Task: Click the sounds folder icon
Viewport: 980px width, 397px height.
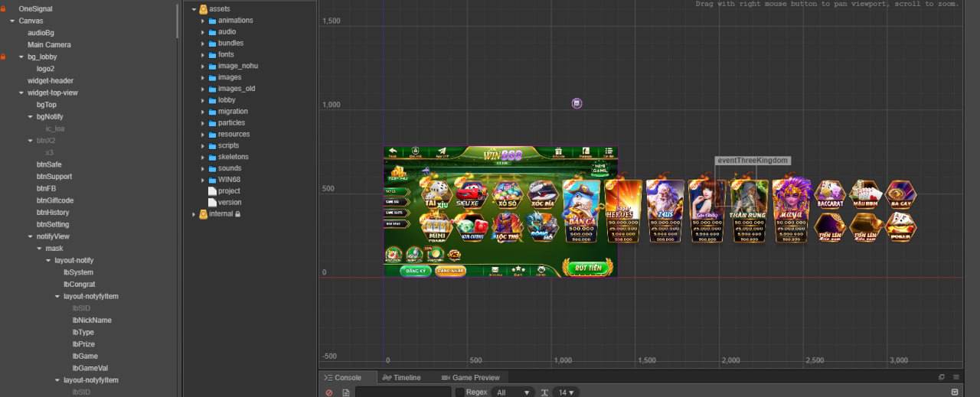Action: click(212, 168)
